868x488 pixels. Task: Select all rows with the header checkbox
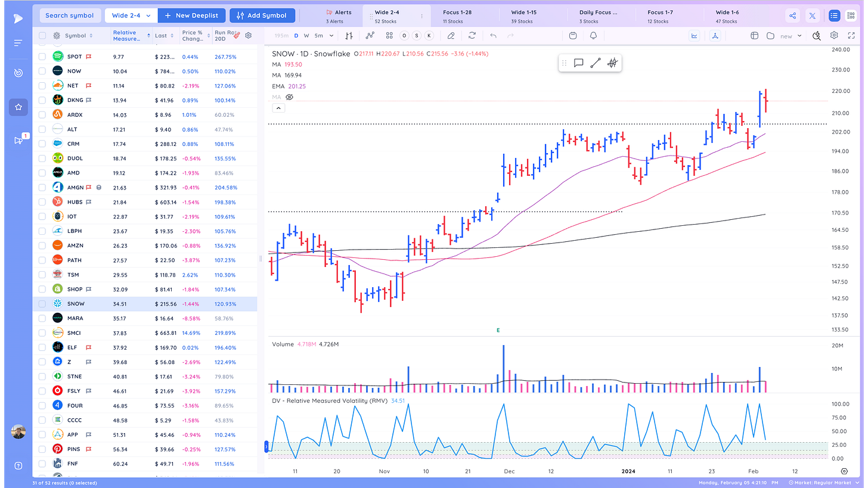(42, 36)
